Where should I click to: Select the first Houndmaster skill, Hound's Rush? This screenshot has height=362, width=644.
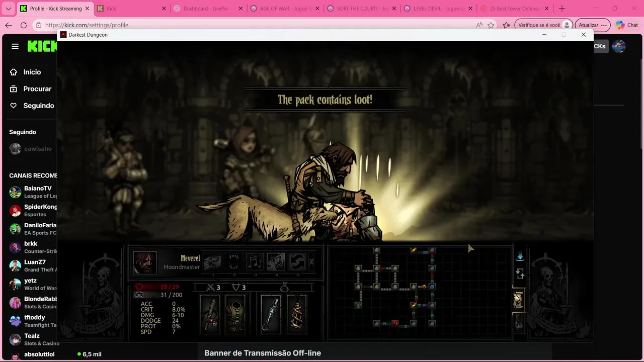[212, 261]
